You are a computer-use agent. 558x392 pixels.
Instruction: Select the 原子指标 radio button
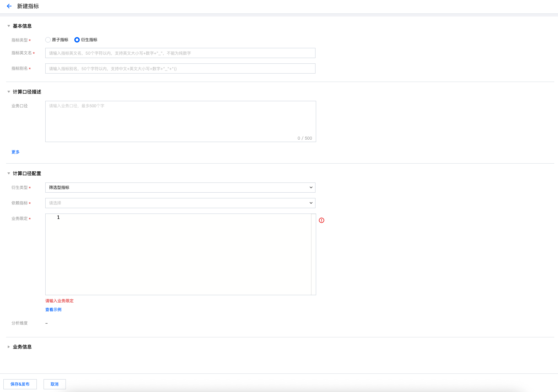pyautogui.click(x=48, y=40)
